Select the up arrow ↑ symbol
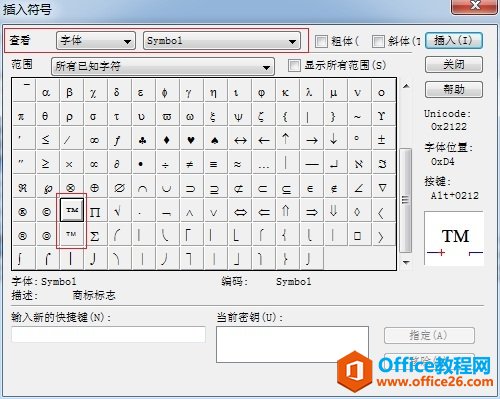 (x=287, y=139)
